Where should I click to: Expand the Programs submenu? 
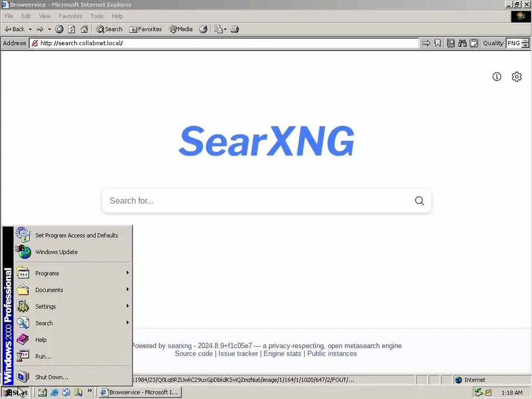pyautogui.click(x=73, y=273)
